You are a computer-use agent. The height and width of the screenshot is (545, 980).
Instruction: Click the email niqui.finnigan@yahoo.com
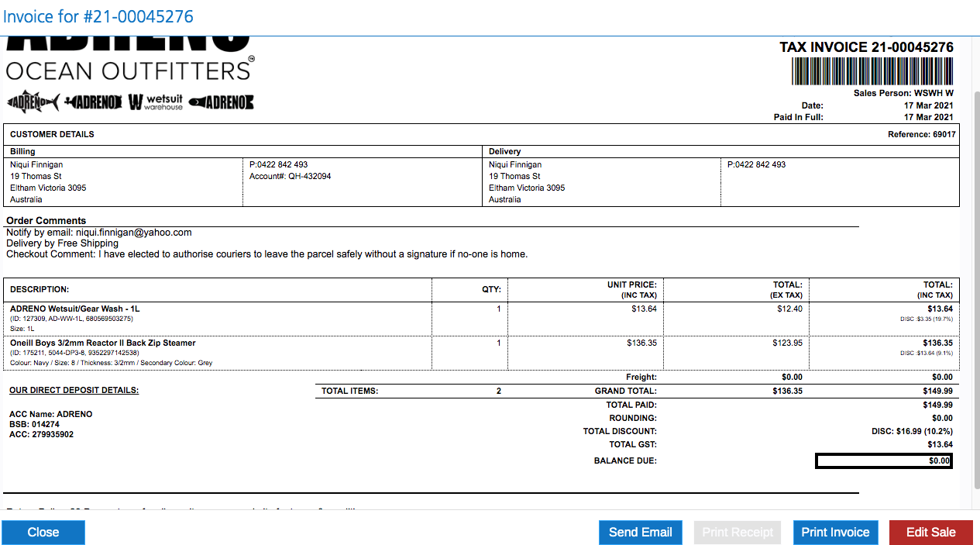pyautogui.click(x=133, y=232)
